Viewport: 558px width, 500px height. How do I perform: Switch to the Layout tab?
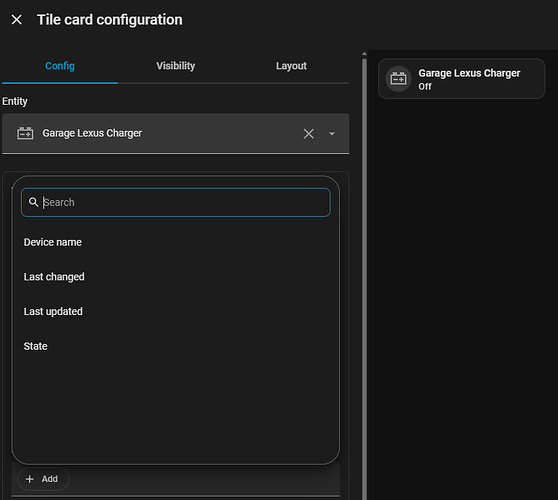[x=291, y=66]
